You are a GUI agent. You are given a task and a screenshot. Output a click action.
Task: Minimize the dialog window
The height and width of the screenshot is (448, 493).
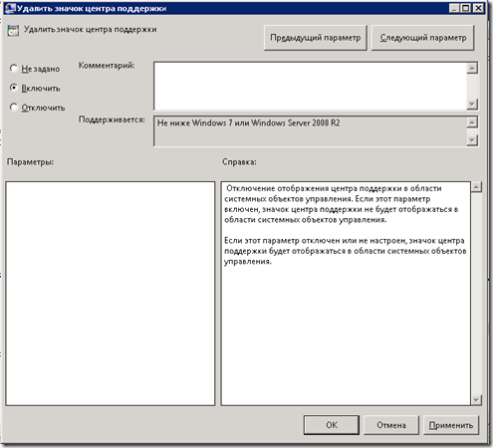(x=454, y=8)
